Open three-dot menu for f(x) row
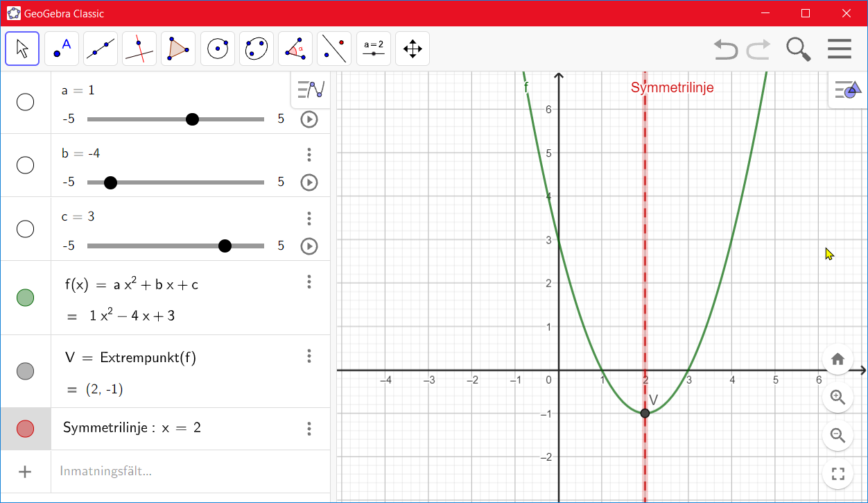Image resolution: width=868 pixels, height=503 pixels. point(309,282)
